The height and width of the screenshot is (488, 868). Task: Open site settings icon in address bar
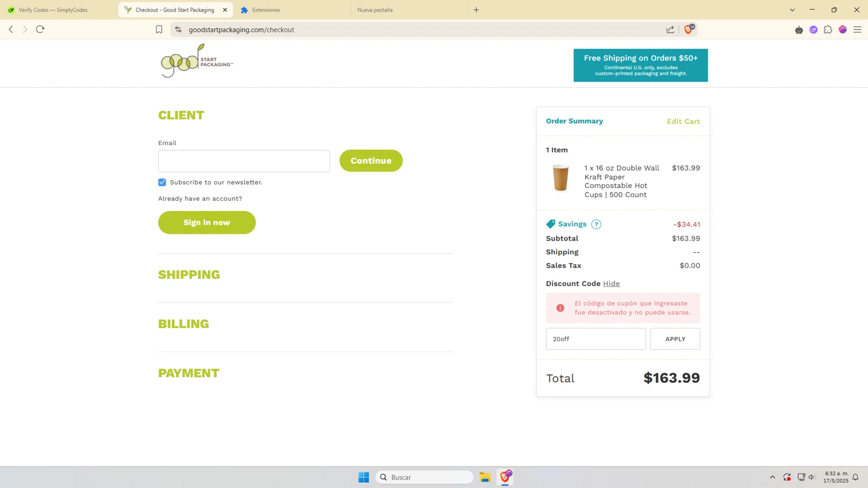[178, 29]
